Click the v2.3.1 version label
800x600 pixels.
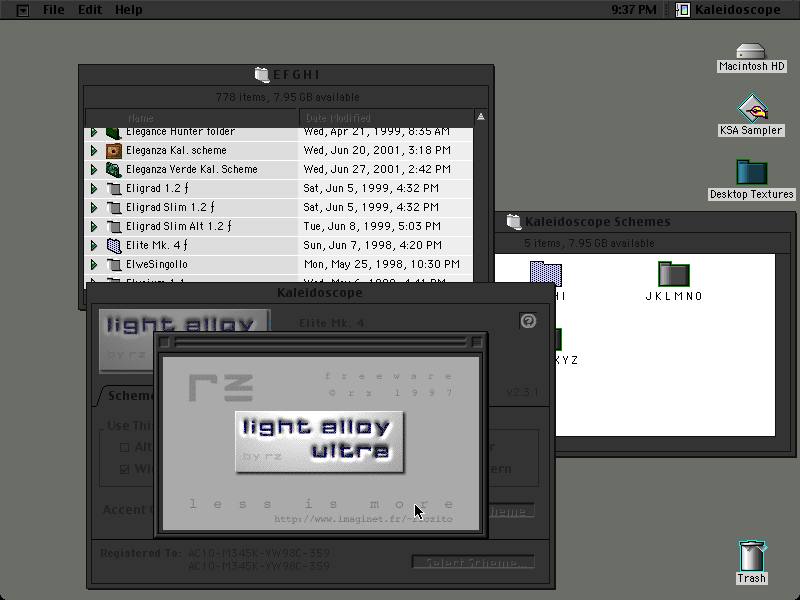522,392
